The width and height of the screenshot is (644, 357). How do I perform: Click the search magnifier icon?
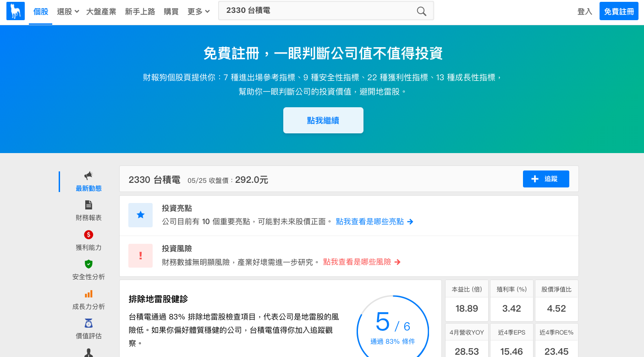coord(421,11)
